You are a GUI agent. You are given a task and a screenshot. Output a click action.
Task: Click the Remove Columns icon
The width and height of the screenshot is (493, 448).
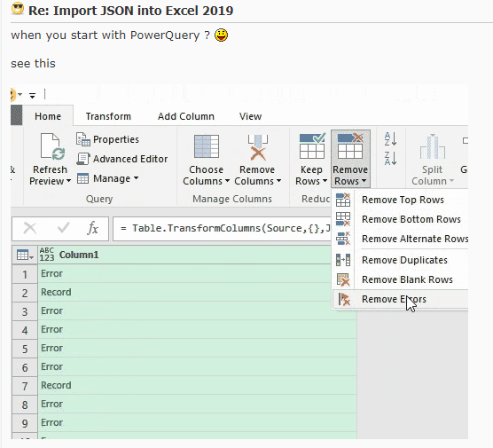[x=258, y=147]
